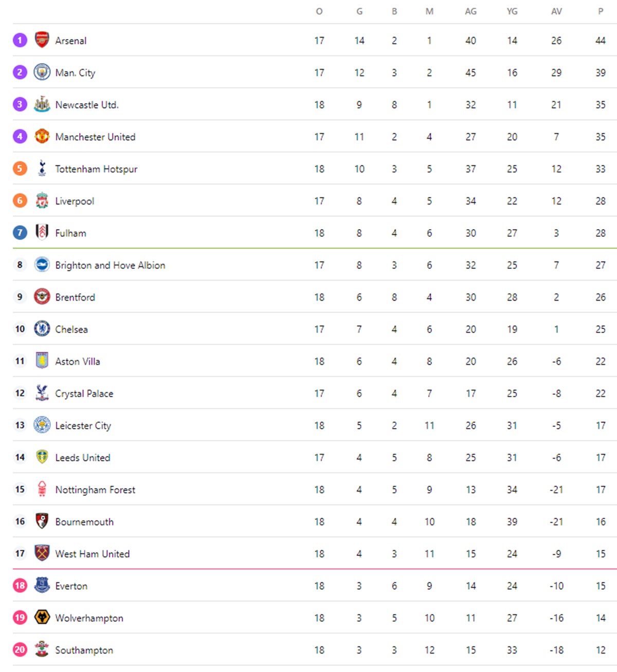
Task: Sort by AV goal difference header
Action: click(556, 11)
